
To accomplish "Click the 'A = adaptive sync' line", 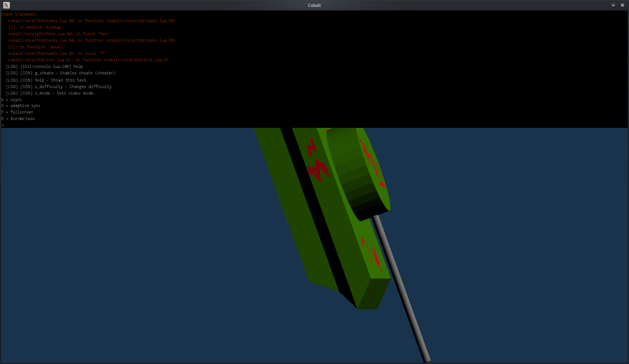I will coord(21,106).
